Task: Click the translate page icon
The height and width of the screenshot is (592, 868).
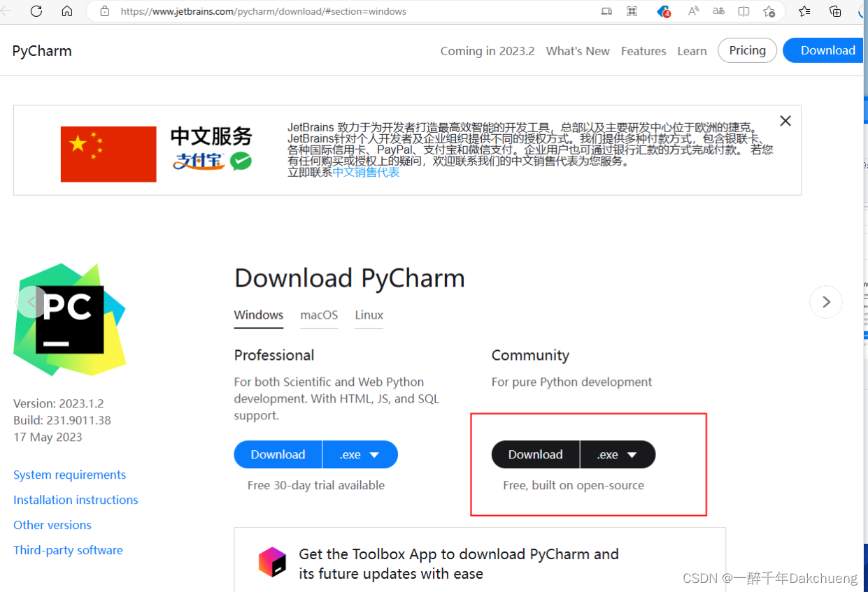Action: point(718,11)
